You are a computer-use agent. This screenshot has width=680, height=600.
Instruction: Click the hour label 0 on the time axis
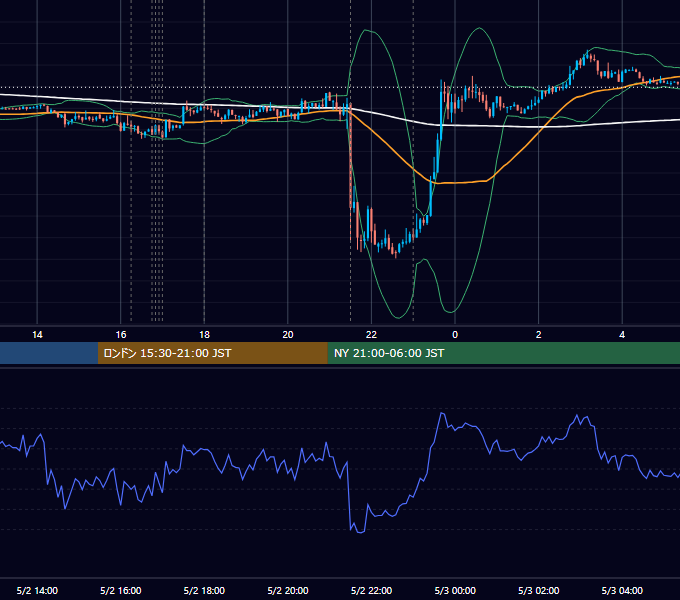point(455,335)
